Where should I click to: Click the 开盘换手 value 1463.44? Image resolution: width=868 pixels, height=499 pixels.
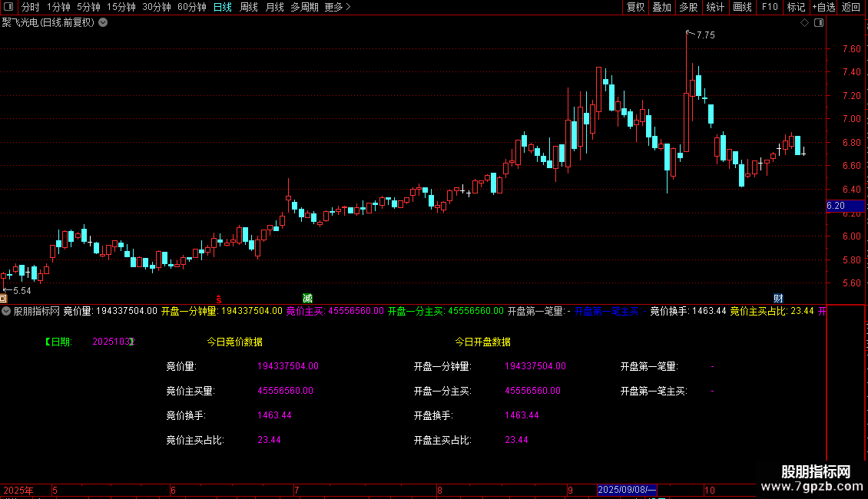[x=522, y=415]
